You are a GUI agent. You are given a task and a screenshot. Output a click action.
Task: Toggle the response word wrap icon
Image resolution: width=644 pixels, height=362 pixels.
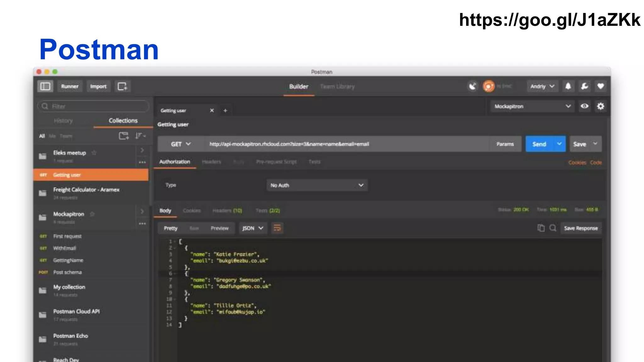(x=277, y=228)
